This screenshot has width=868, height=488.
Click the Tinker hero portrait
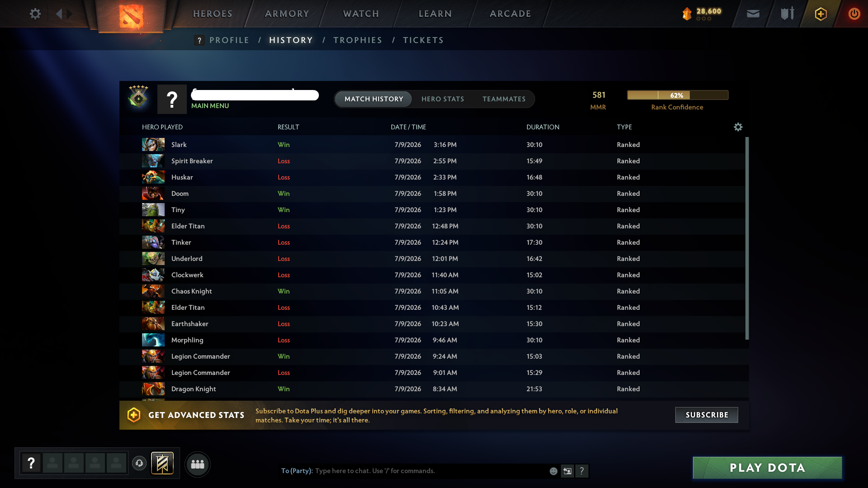pyautogui.click(x=153, y=242)
